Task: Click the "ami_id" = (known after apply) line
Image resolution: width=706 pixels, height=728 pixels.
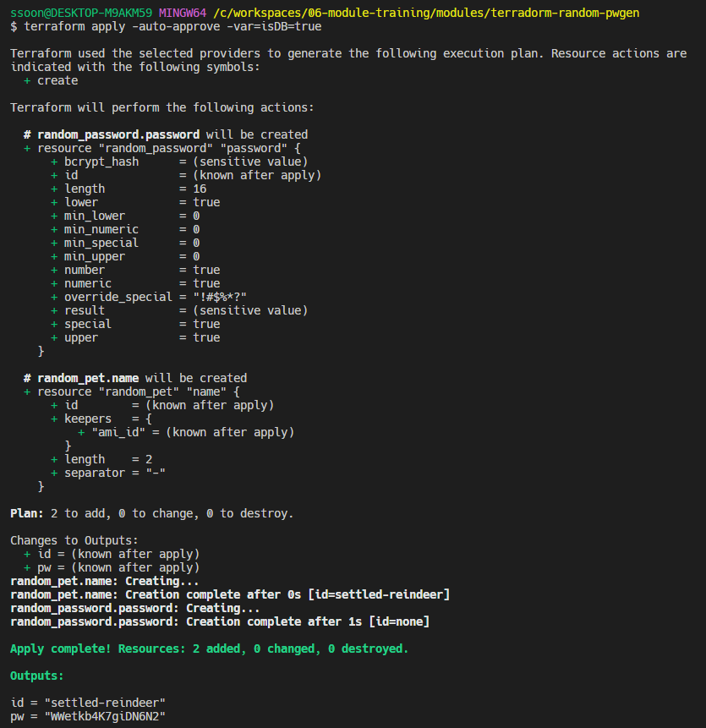Action: [186, 432]
